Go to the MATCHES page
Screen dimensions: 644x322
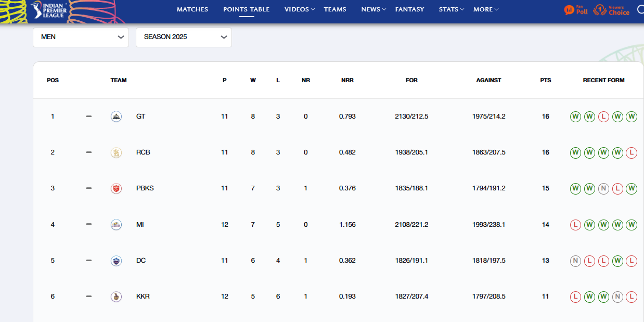pos(192,9)
